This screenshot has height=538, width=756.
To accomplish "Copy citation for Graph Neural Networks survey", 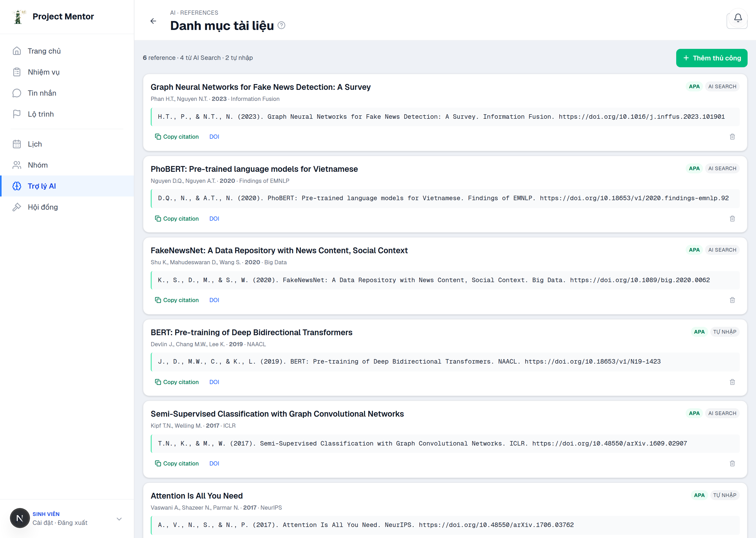I will tap(177, 137).
